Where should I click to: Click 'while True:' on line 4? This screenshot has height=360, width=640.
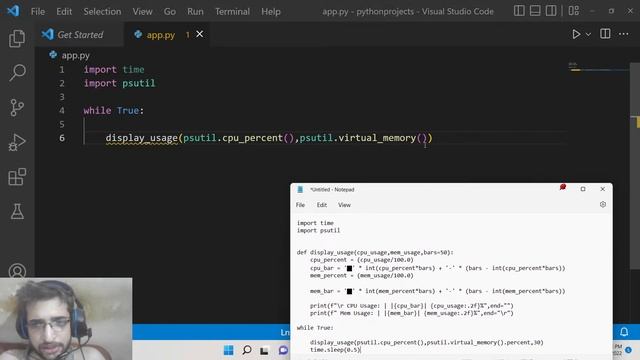(x=113, y=111)
